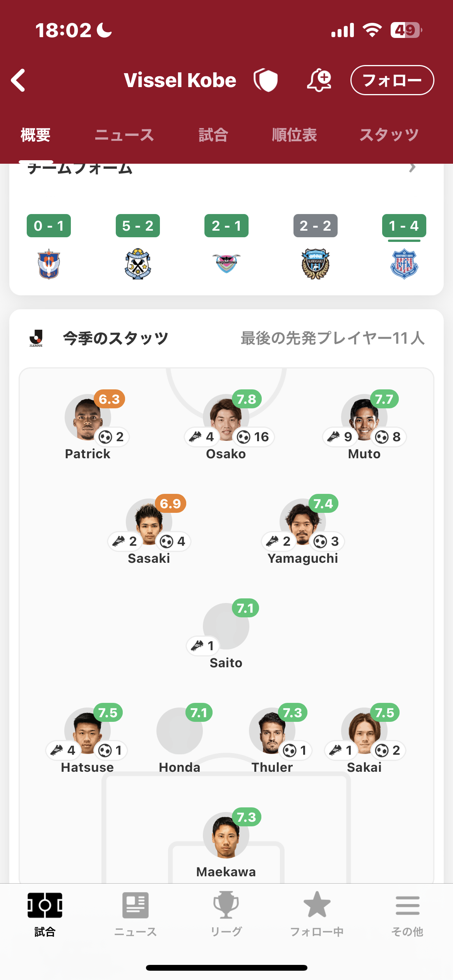Open フォロー中 star icon in bottom bar

[x=317, y=905]
